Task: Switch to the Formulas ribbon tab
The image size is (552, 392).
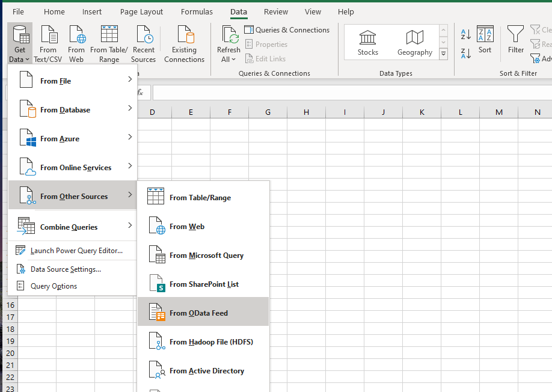Action: (x=197, y=11)
